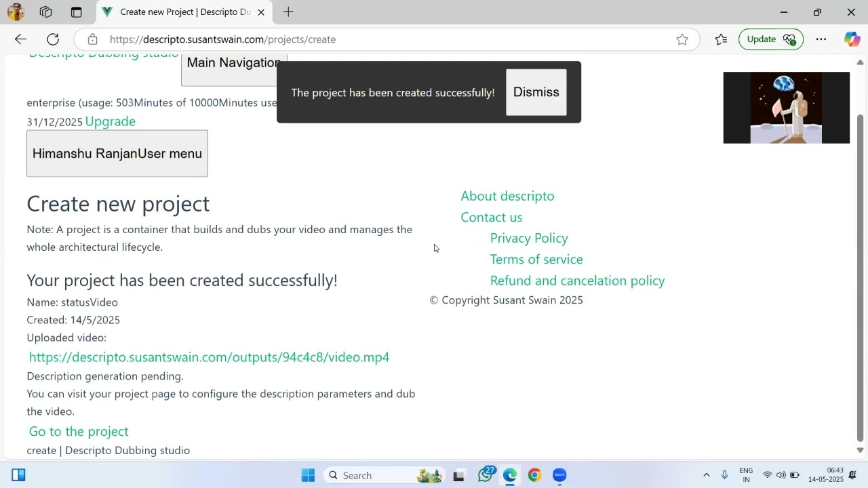This screenshot has height=488, width=868.
Task: Open WhatsApp from the taskbar
Action: tap(486, 475)
